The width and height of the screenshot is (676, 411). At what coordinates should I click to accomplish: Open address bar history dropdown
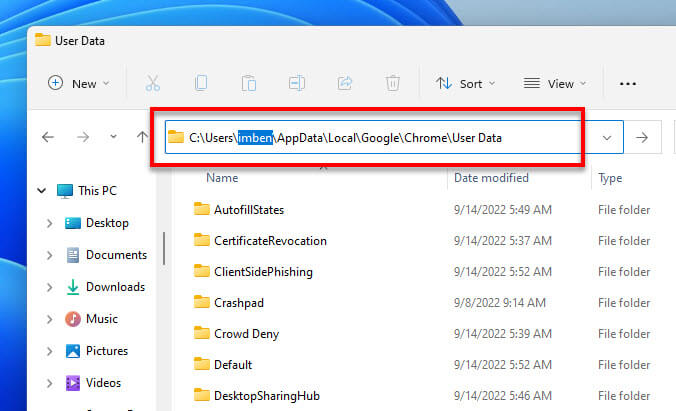(607, 138)
